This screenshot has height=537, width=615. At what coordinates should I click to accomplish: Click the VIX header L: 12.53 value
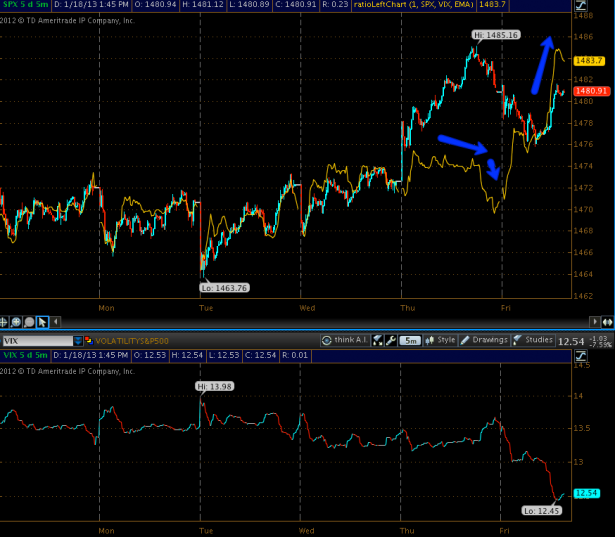pyautogui.click(x=223, y=355)
